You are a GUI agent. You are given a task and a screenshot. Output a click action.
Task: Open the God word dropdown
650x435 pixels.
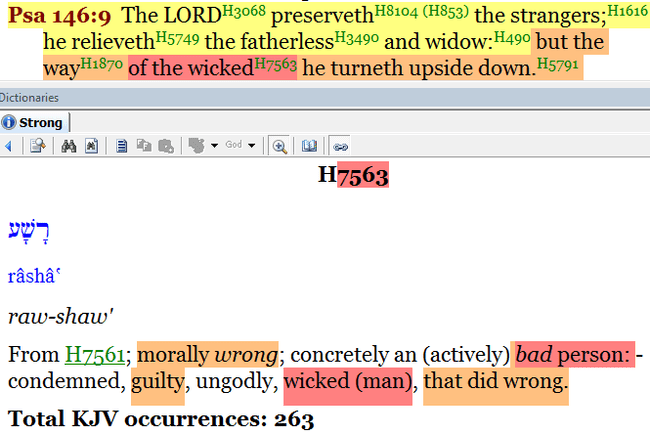pyautogui.click(x=238, y=146)
